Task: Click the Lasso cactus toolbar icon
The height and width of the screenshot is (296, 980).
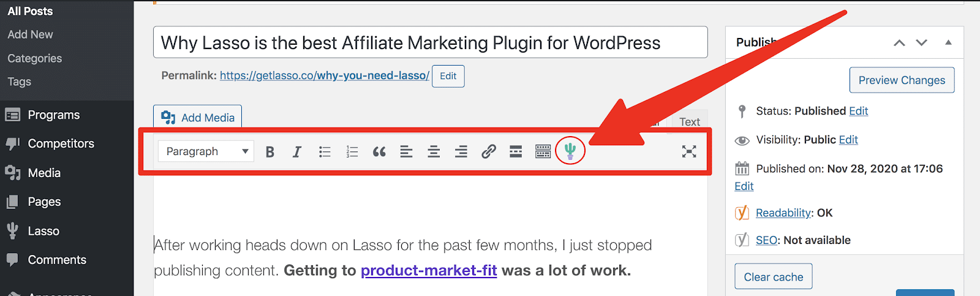Action: tap(570, 151)
